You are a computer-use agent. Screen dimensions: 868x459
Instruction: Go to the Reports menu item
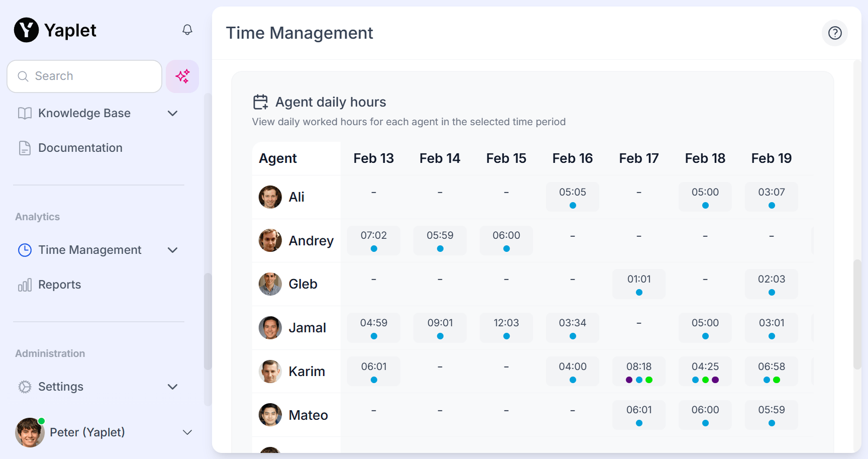click(x=59, y=285)
